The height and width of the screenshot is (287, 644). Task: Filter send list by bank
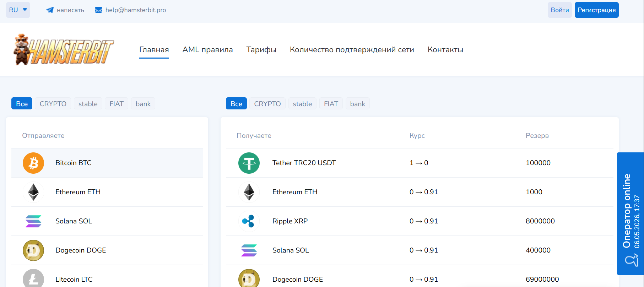click(x=143, y=104)
